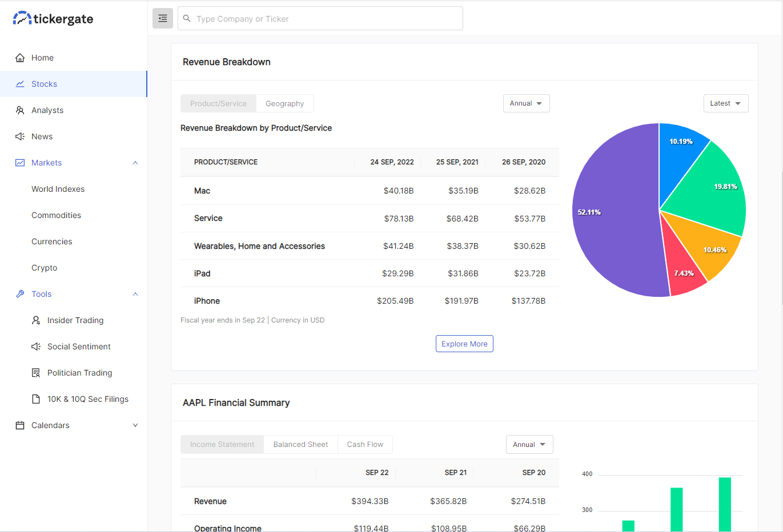Open 10K & 10Q Sec Filings
Image resolution: width=783 pixels, height=532 pixels.
[x=88, y=399]
